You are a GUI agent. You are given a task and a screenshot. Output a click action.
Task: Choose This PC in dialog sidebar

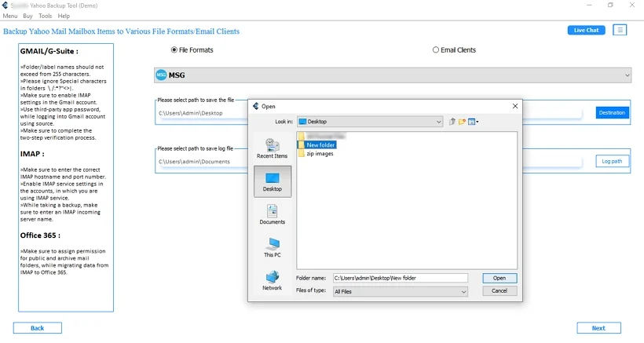272,247
